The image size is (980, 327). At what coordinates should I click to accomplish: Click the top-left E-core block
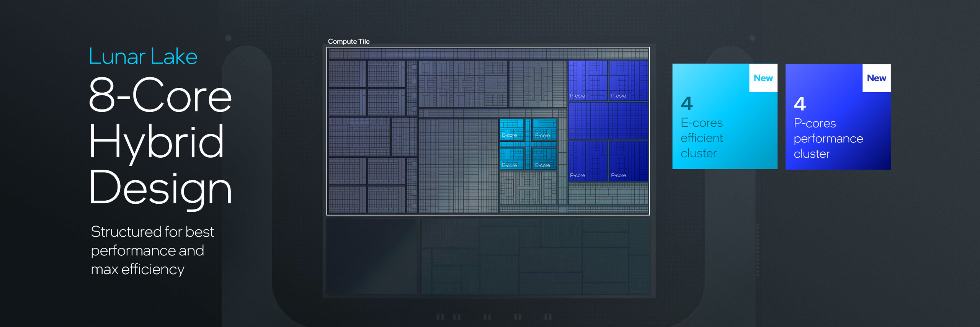(x=512, y=129)
